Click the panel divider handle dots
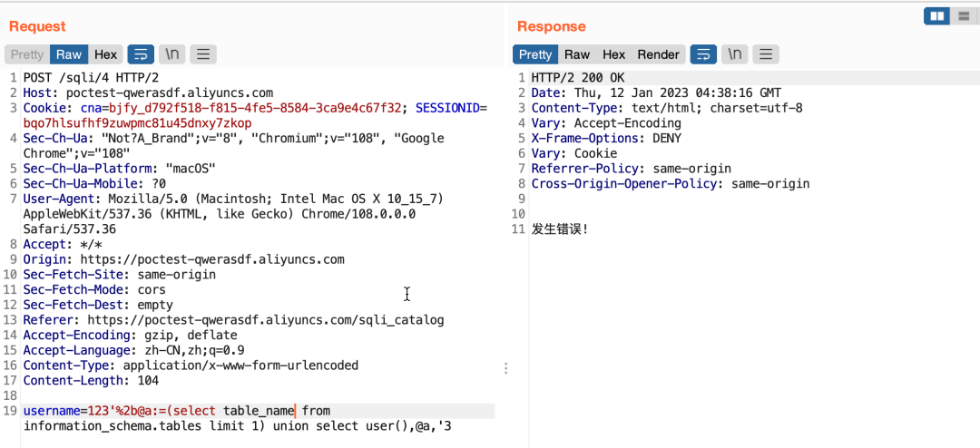The width and height of the screenshot is (980, 448). (x=505, y=368)
